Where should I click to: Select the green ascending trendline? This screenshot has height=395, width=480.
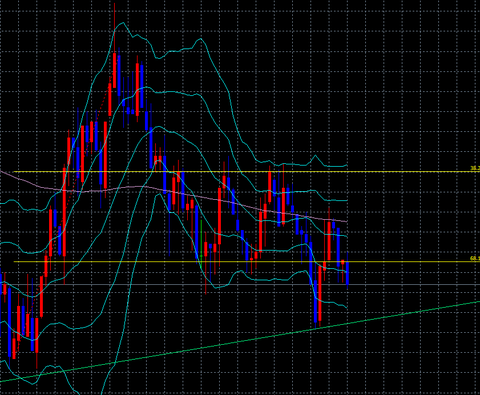click(x=240, y=342)
